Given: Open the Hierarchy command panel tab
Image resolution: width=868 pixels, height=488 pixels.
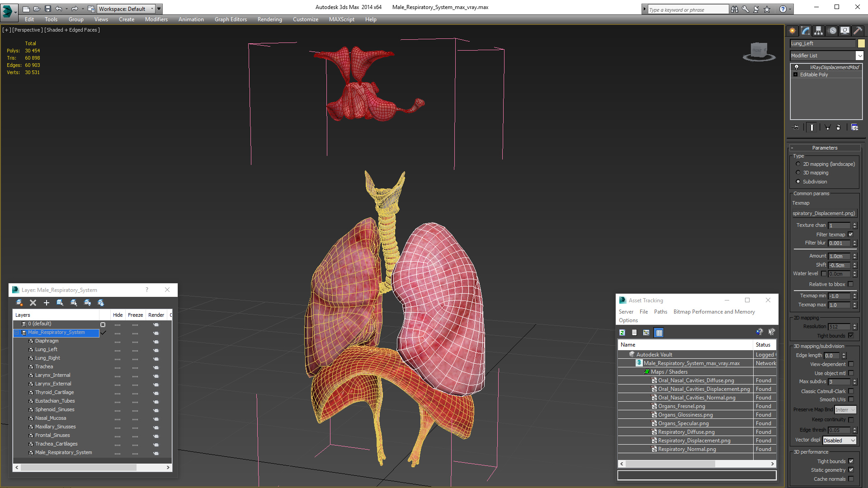Looking at the screenshot, I should click(x=819, y=31).
